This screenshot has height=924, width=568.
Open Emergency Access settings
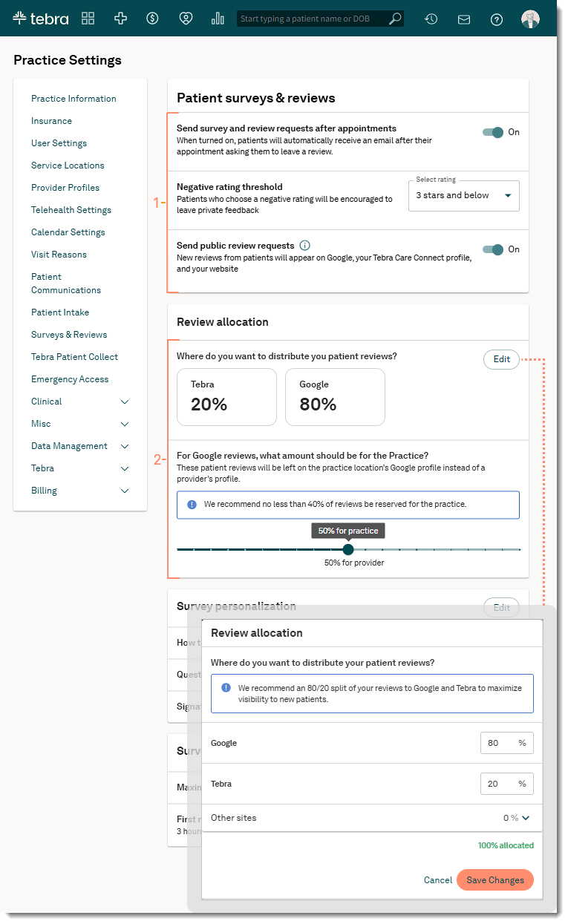(x=70, y=379)
